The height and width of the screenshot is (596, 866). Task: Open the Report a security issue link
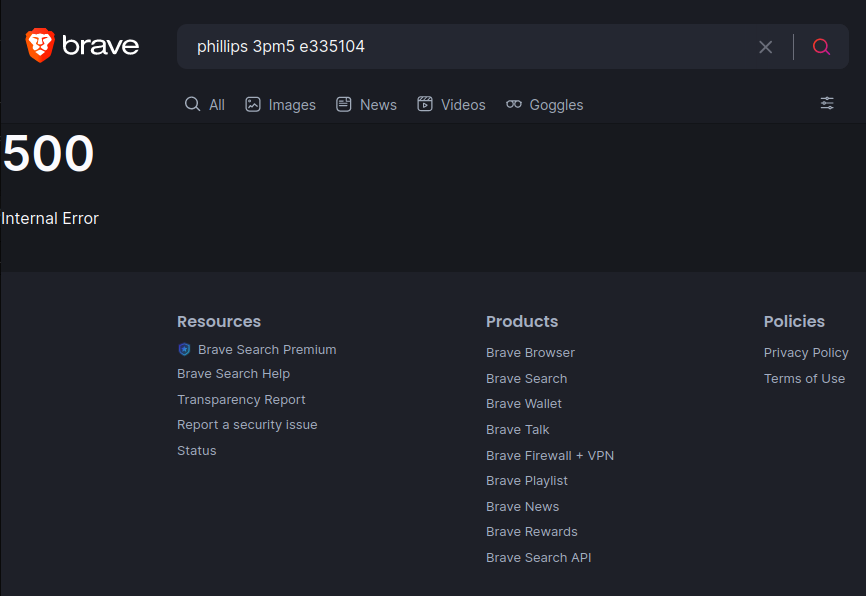coord(247,425)
